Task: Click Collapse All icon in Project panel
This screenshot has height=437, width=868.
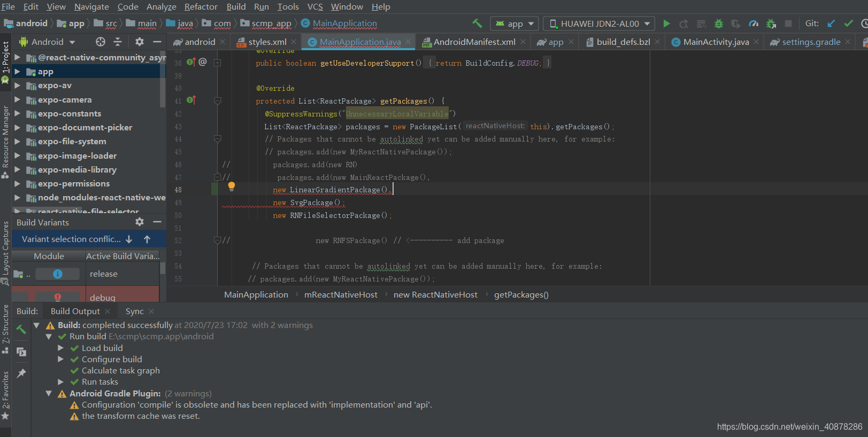Action: click(x=118, y=42)
